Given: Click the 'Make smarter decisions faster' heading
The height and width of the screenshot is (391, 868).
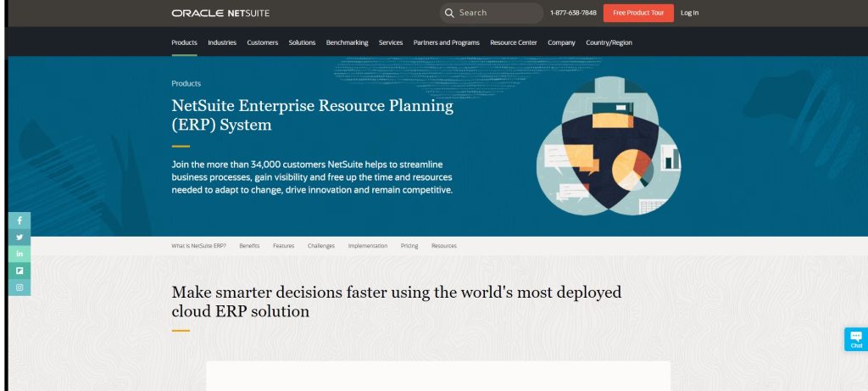Looking at the screenshot, I should pos(397,301).
